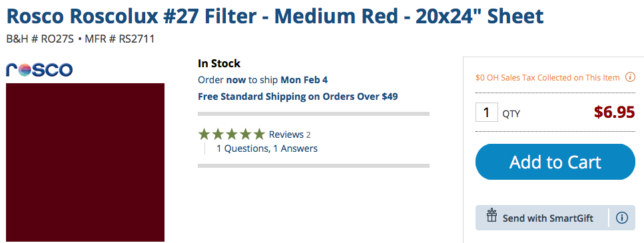This screenshot has width=644, height=243.
Task: Click the Add to Cart button
Action: pos(555,162)
